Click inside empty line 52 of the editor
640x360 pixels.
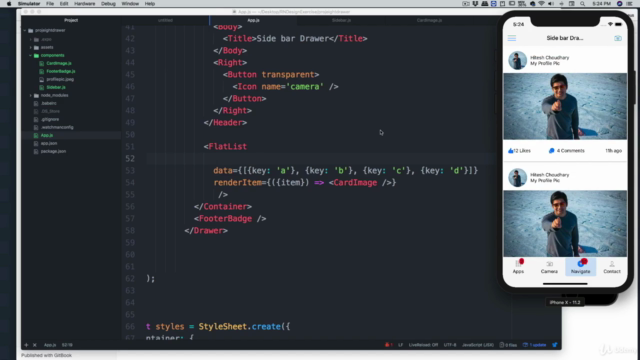tap(320, 158)
